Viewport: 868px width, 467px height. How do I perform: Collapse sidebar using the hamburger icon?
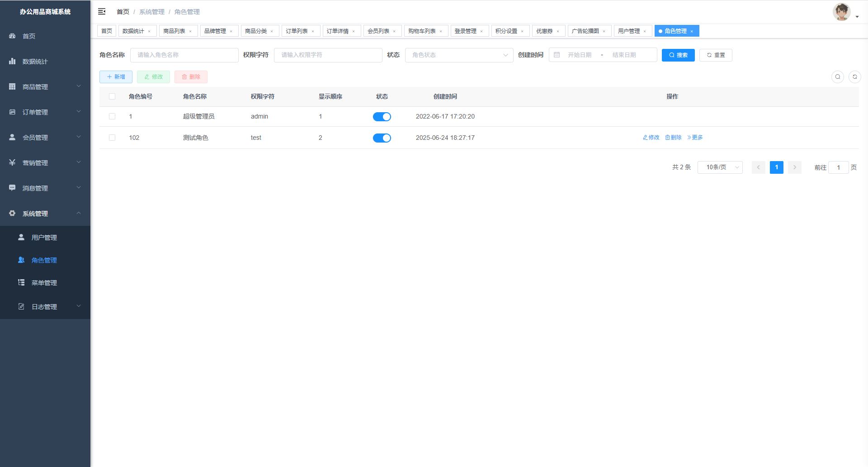point(102,11)
